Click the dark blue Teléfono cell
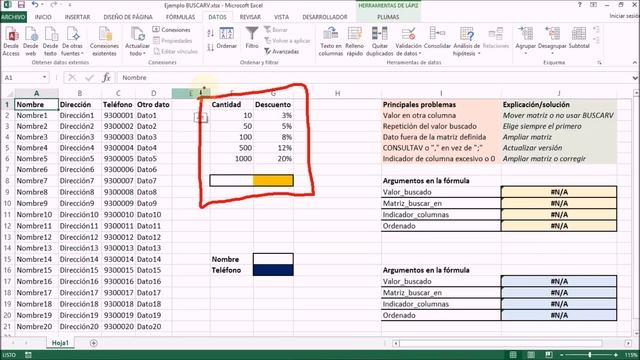 (273, 270)
